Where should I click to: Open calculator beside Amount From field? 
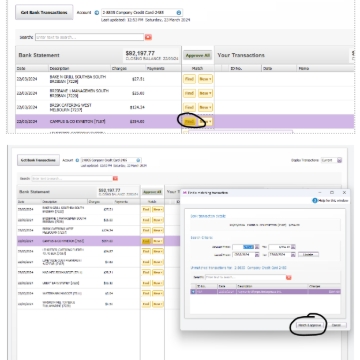(x=257, y=247)
